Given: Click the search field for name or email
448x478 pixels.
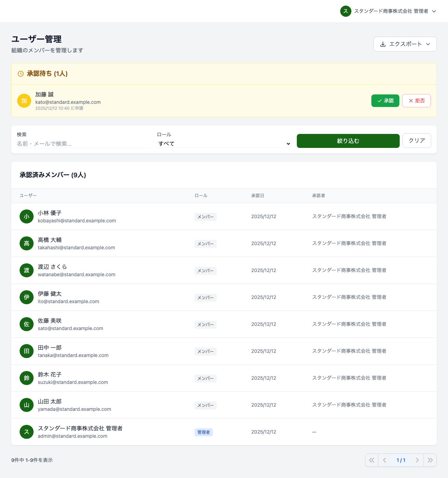Looking at the screenshot, I should point(82,143).
